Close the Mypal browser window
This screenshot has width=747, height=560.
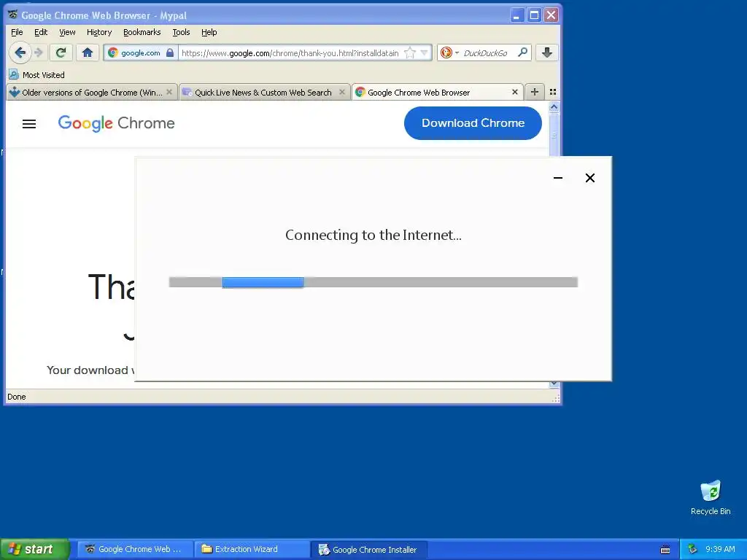coord(551,15)
